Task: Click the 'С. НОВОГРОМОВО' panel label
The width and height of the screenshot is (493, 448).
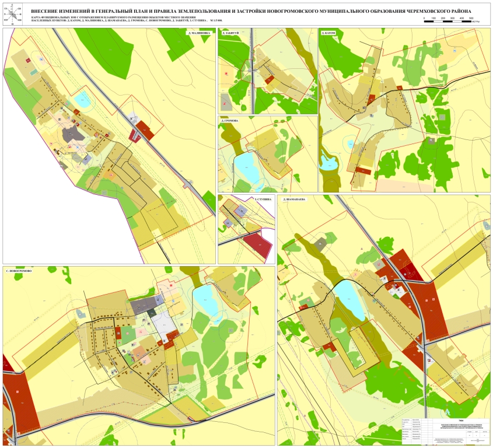Action: click(x=19, y=270)
